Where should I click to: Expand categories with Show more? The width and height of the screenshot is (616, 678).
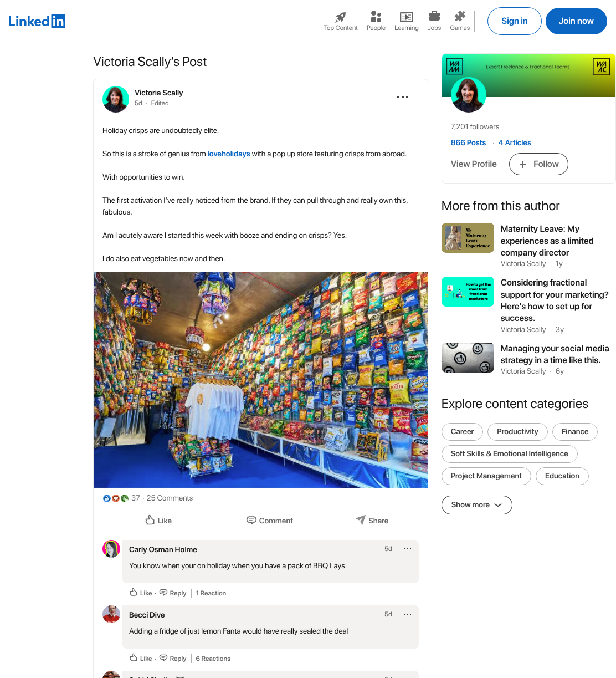[476, 505]
